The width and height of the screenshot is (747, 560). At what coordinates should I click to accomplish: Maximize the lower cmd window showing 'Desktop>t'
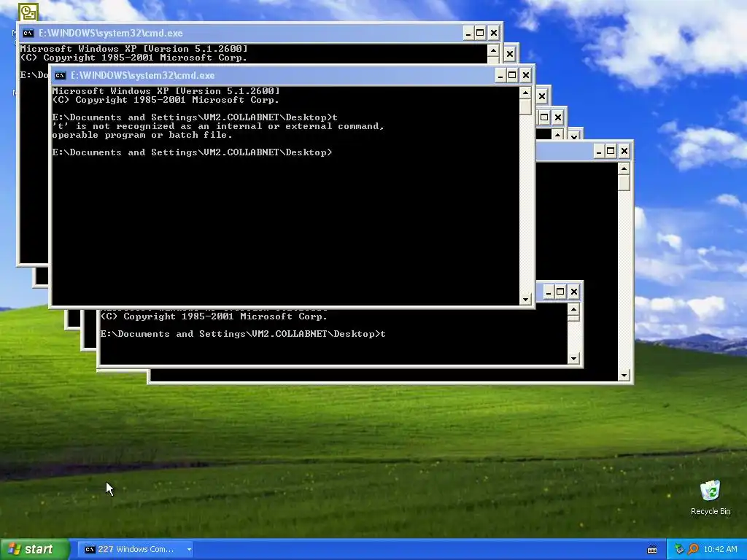tap(560, 292)
